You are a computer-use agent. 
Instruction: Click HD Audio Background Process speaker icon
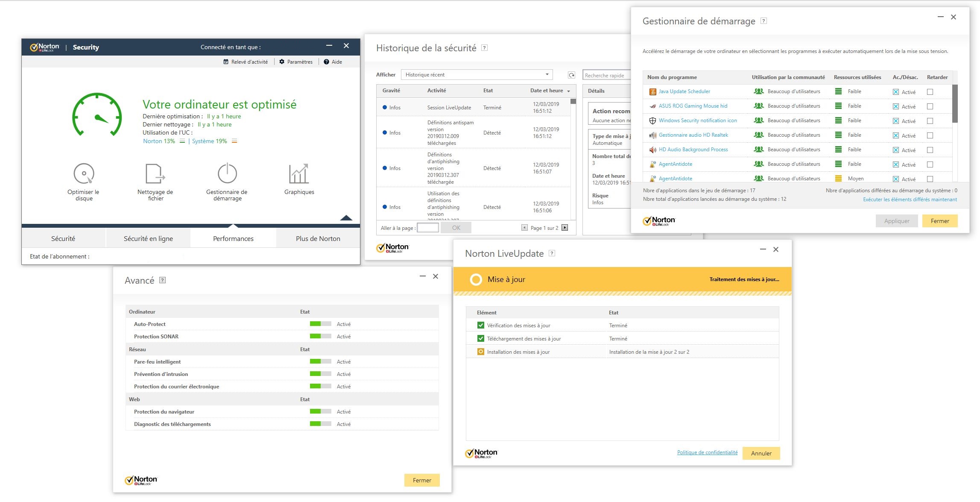(x=652, y=150)
